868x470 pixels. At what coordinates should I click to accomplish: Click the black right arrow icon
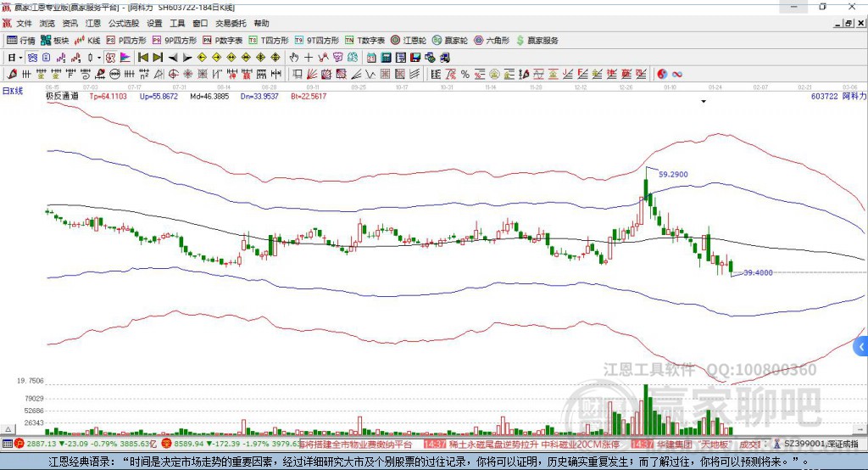[x=187, y=58]
